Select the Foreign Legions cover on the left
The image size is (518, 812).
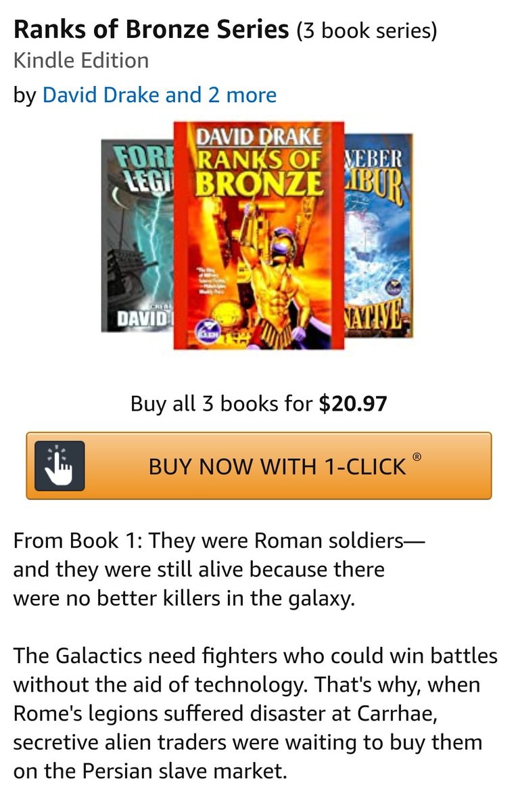[137, 235]
